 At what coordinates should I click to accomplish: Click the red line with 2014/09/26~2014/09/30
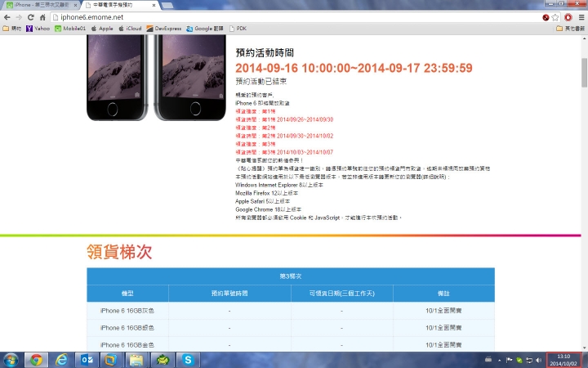click(x=284, y=119)
